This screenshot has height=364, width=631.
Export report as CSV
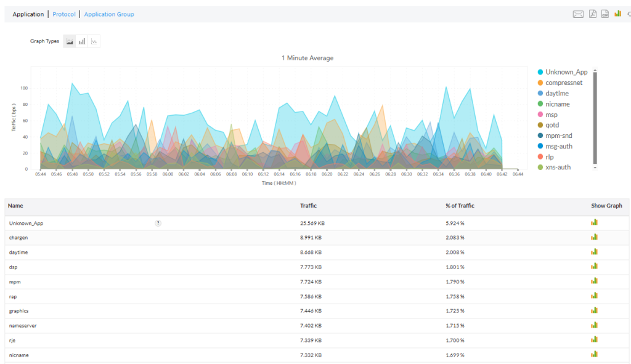tap(605, 14)
